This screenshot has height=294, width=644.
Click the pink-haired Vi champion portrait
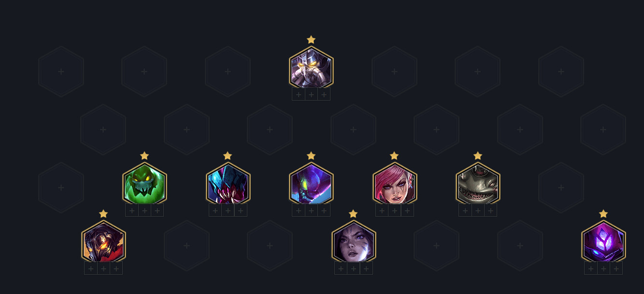pyautogui.click(x=395, y=184)
